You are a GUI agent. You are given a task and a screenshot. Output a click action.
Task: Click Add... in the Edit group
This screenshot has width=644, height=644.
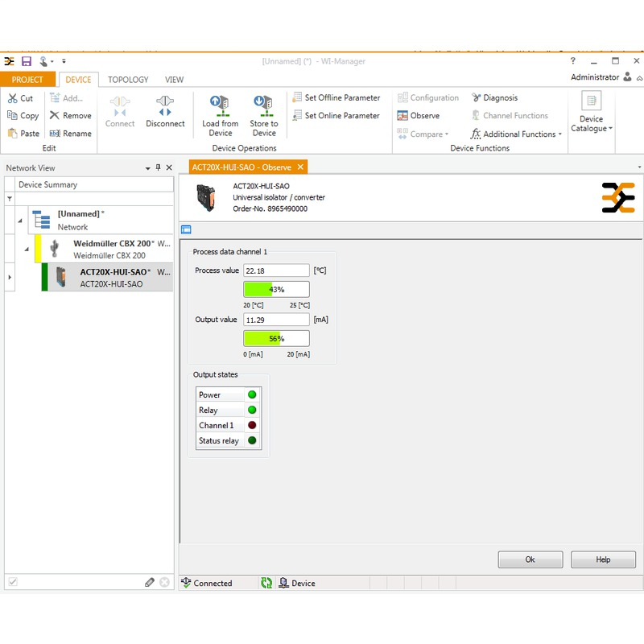click(x=67, y=98)
